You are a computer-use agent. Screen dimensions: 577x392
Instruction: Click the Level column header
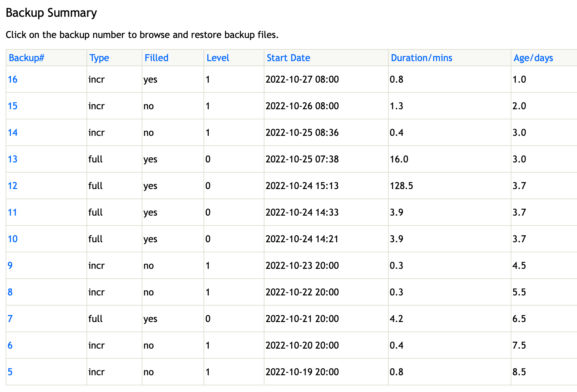[x=218, y=58]
